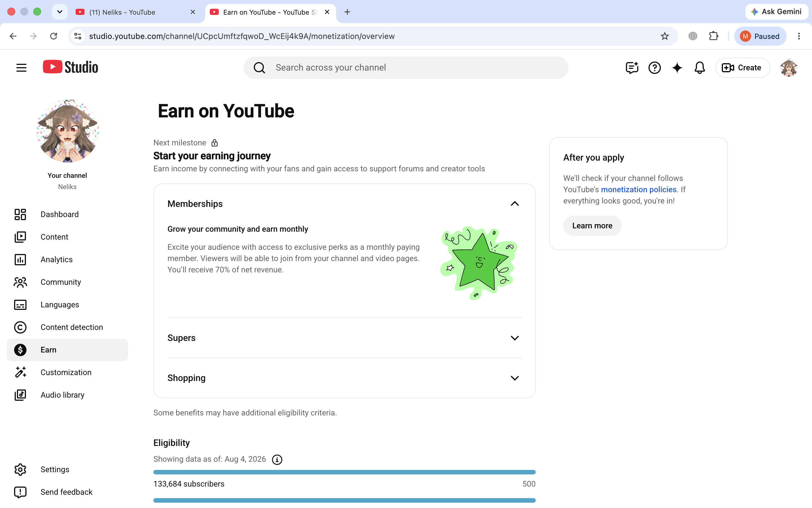
Task: Click the Paused profile button
Action: pos(760,36)
